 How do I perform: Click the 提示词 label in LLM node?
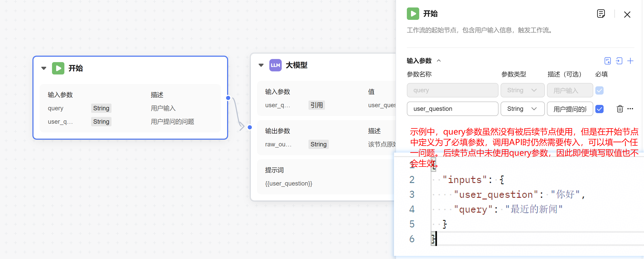274,170
